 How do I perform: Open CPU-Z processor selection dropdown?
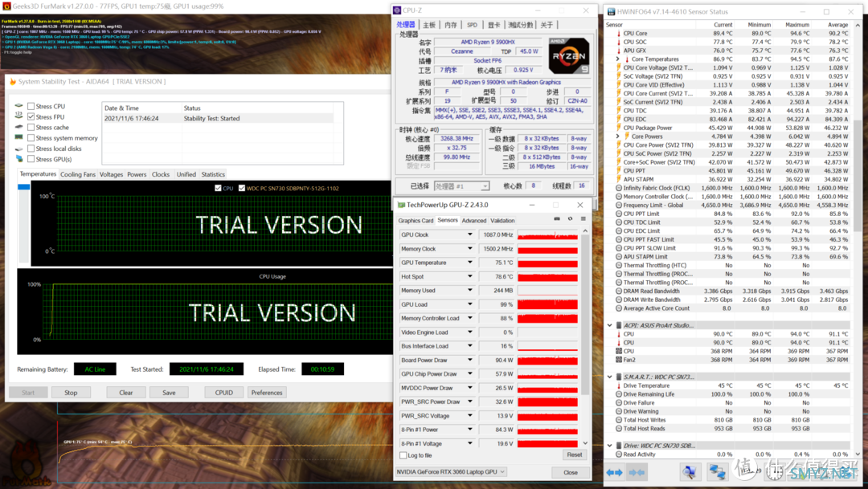pos(461,185)
